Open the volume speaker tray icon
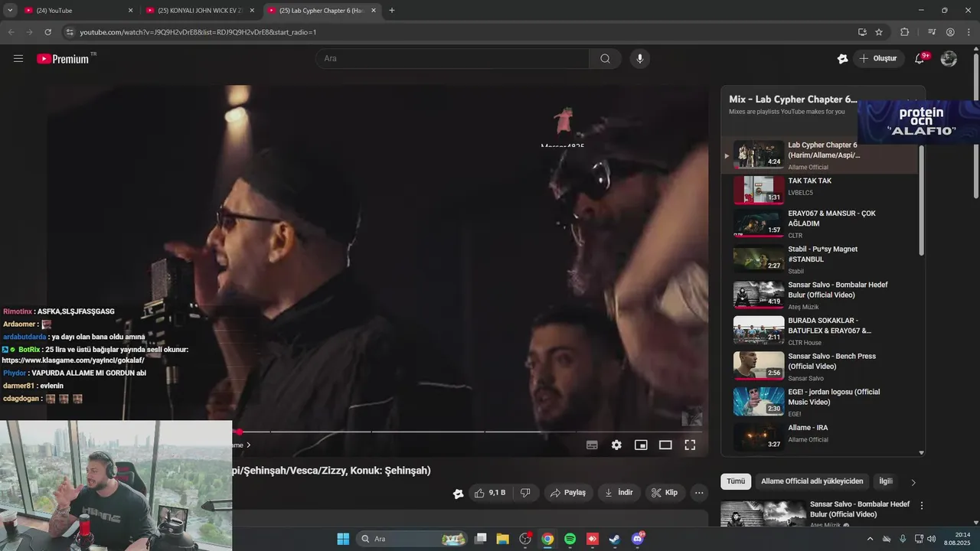Screen dimensions: 980x551 (931, 539)
